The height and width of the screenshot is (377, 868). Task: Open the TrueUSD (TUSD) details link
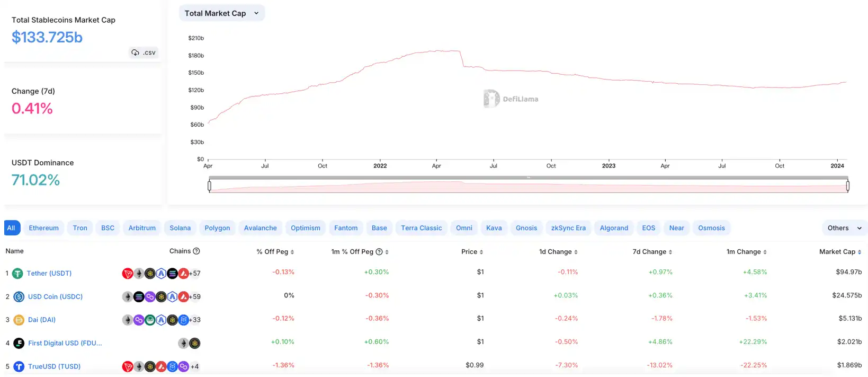pyautogui.click(x=55, y=366)
